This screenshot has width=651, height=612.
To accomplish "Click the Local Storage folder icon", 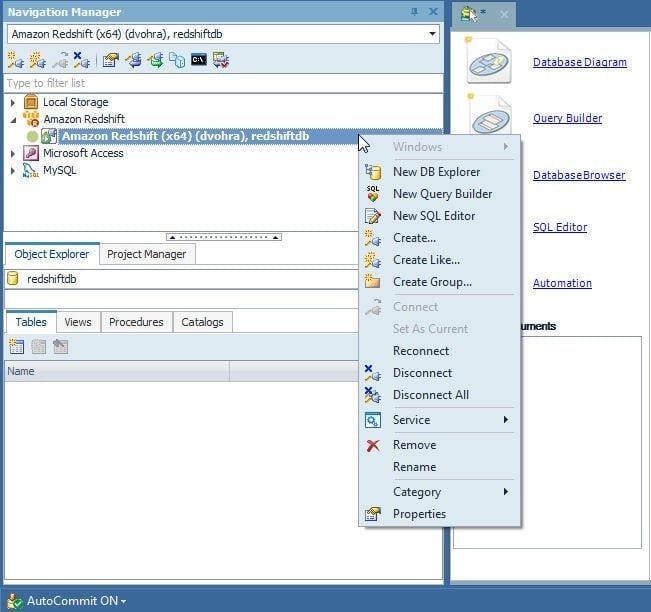I will (31, 102).
